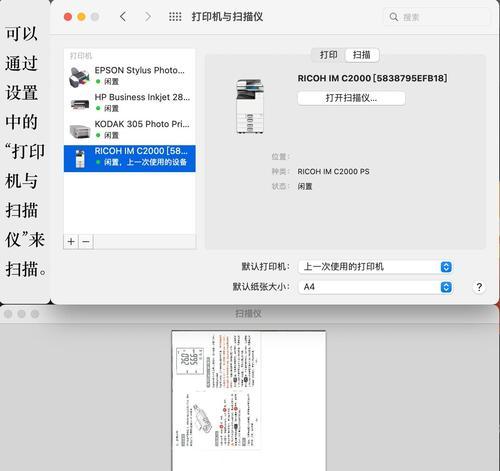Image resolution: width=500 pixels, height=471 pixels.
Task: Click the large RICOH copier image
Action: [250, 106]
